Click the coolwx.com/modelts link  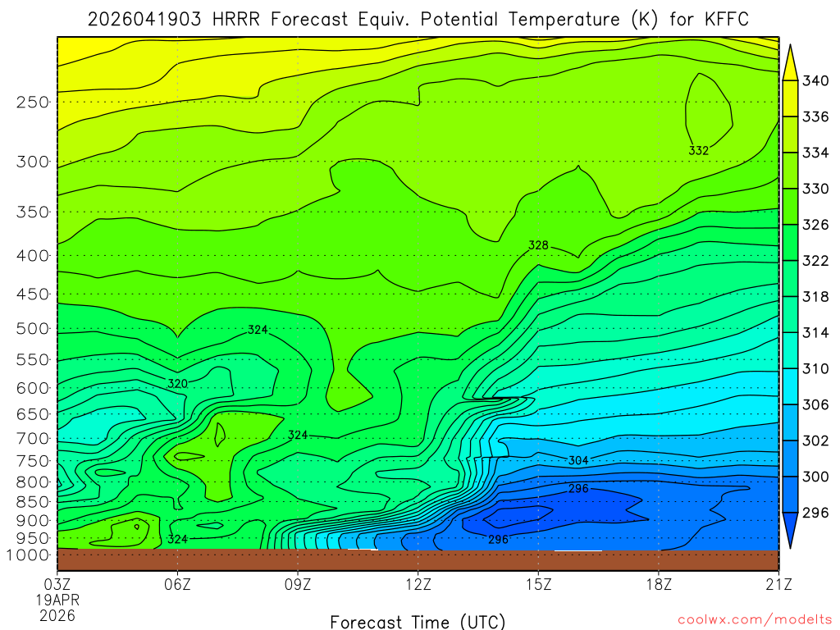(755, 619)
